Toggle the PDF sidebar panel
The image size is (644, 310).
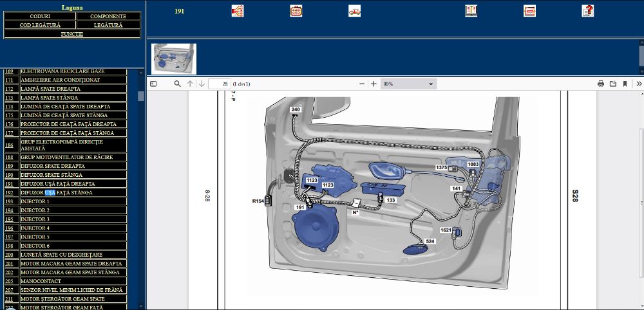pyautogui.click(x=153, y=84)
